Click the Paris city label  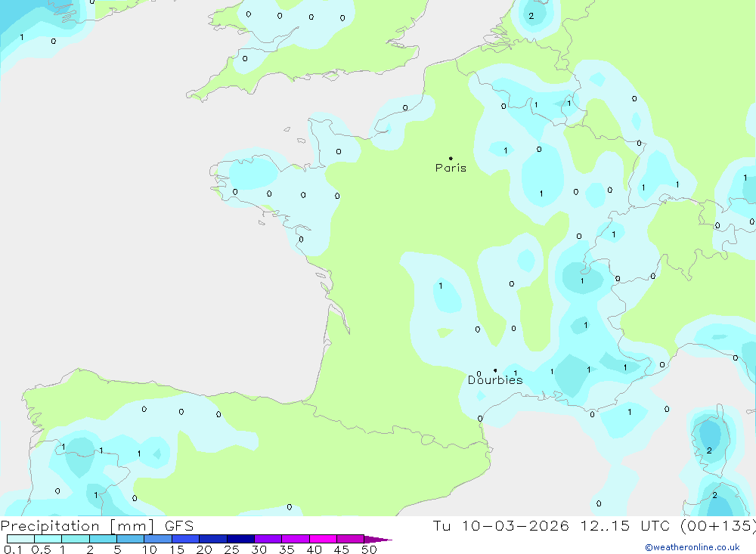tap(451, 168)
